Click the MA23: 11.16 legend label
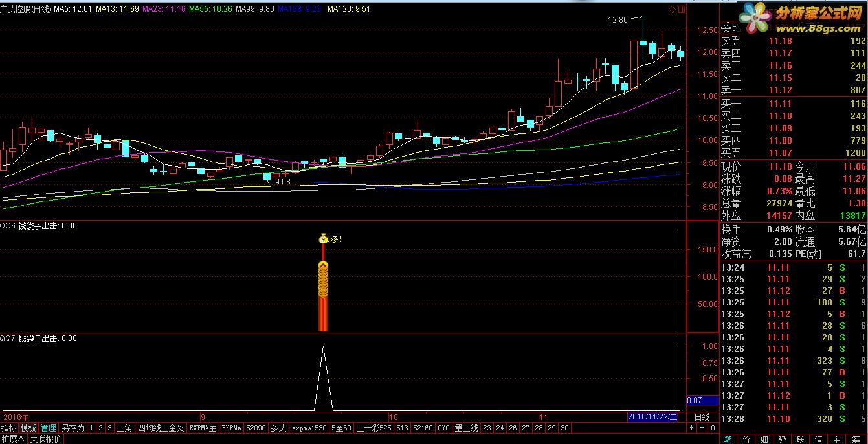868x444 pixels. point(163,10)
